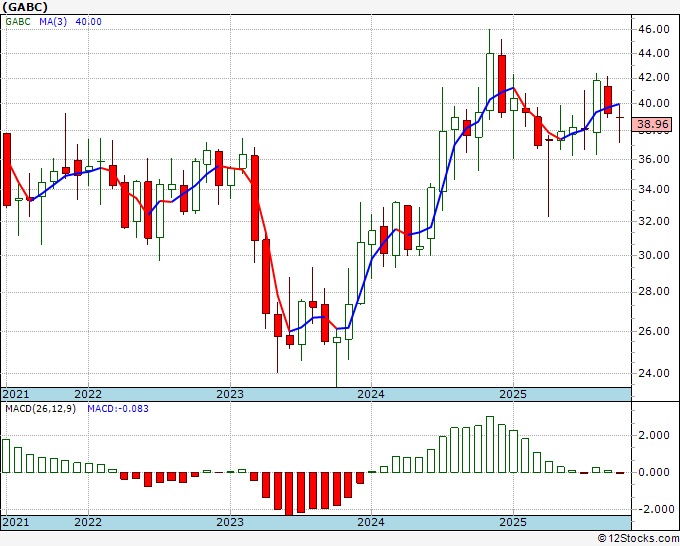Click the tallest green MACD histogram bar
The width and height of the screenshot is (680, 546).
490,444
